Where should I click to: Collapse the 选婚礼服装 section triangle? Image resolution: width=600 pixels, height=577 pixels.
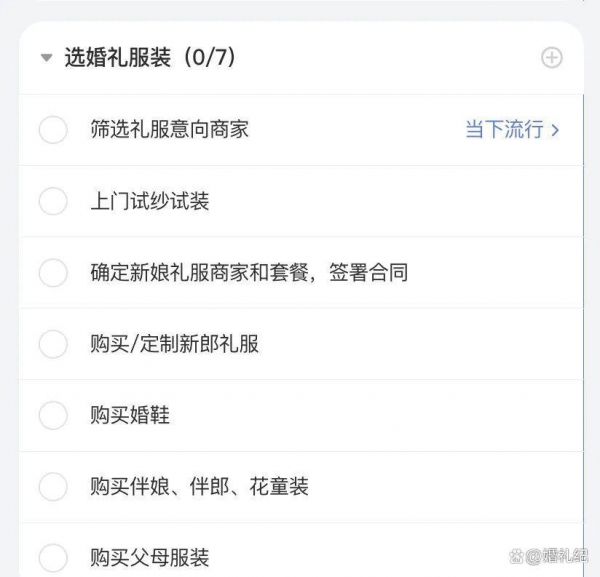coord(46,58)
